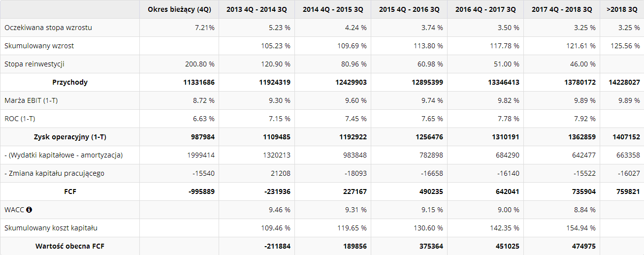Click the "2017 4Q - 2018 3Q" header
Screen dimensions: 644x255
click(x=562, y=9)
